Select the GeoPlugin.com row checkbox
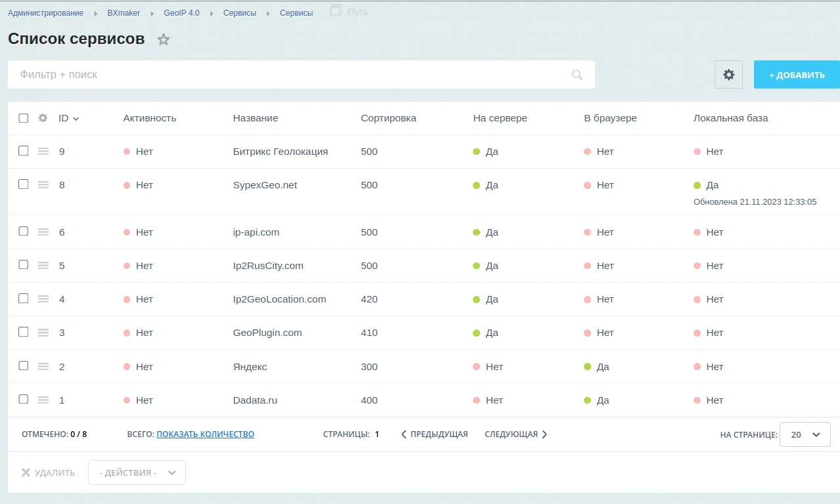This screenshot has width=840, height=504. (x=24, y=332)
